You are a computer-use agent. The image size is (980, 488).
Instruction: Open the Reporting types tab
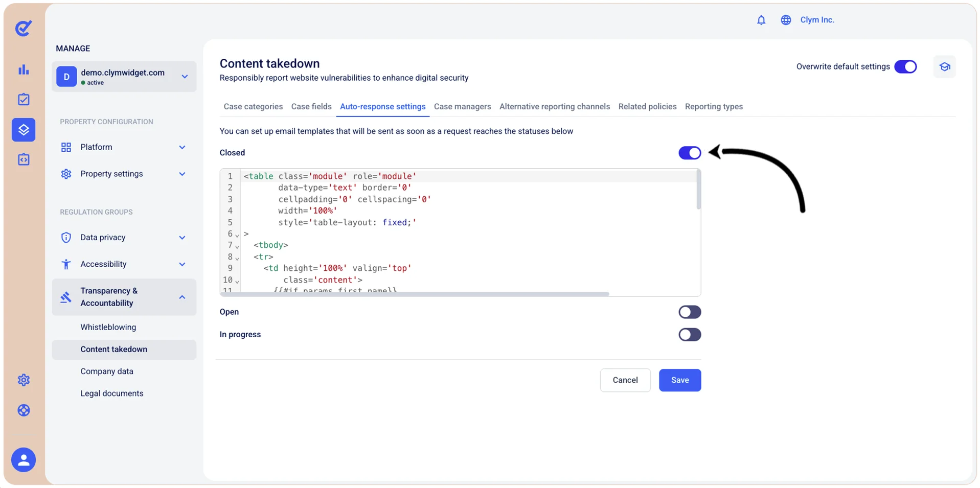pyautogui.click(x=714, y=106)
